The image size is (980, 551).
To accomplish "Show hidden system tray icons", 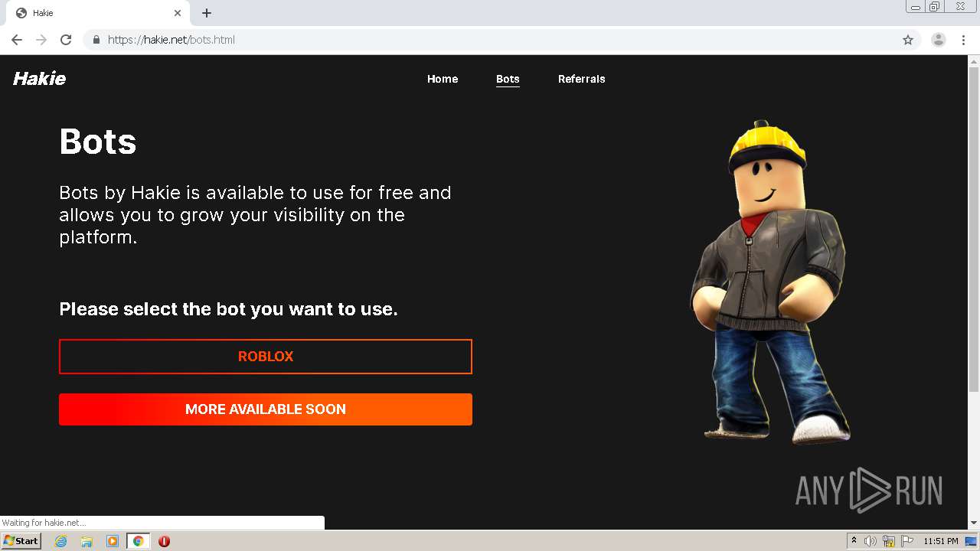I will (854, 541).
